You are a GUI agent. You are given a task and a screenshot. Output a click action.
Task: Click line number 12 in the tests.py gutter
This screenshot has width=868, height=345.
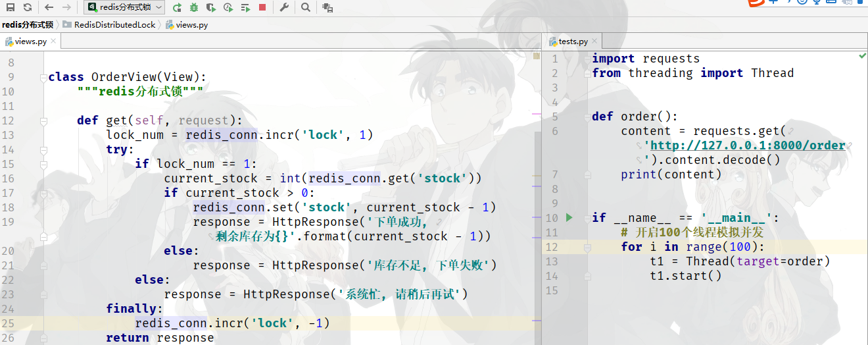pyautogui.click(x=551, y=247)
